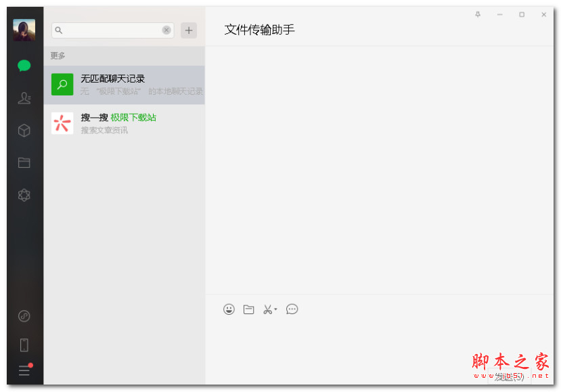The width and height of the screenshot is (561, 392).
Task: Click the phone icon in the sidebar
Action: coord(24,345)
